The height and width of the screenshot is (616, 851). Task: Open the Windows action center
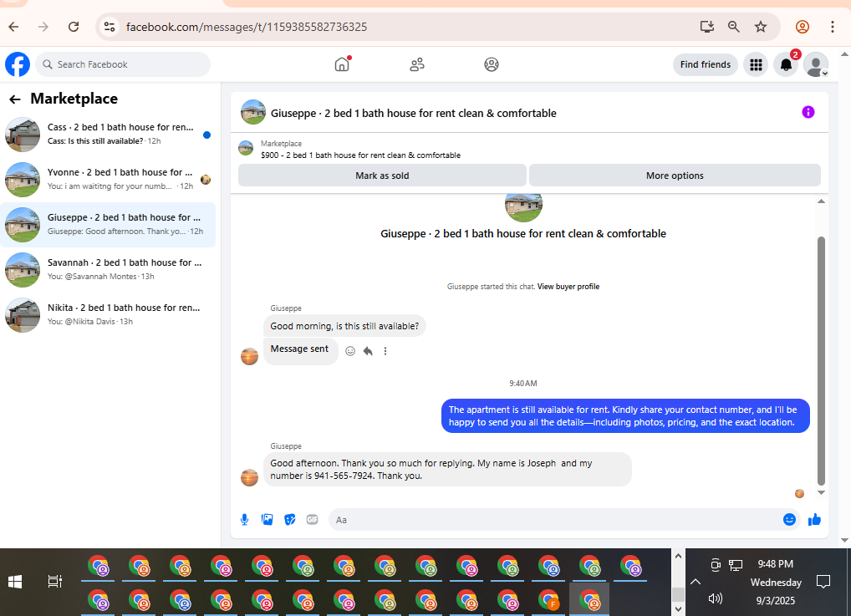(823, 582)
